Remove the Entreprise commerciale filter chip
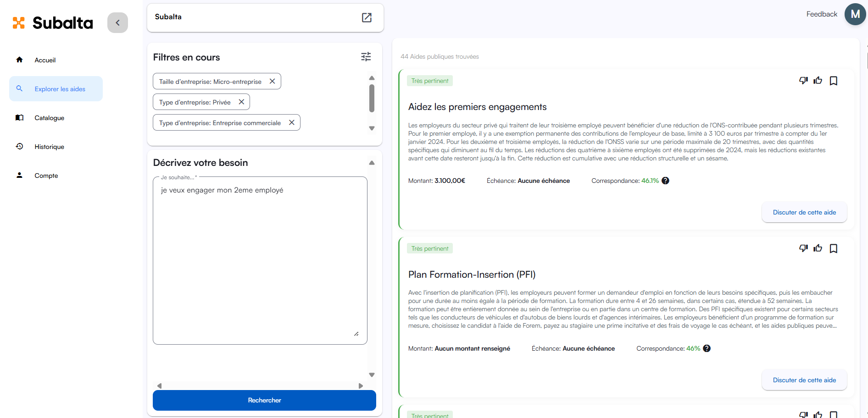The image size is (868, 418). 291,122
